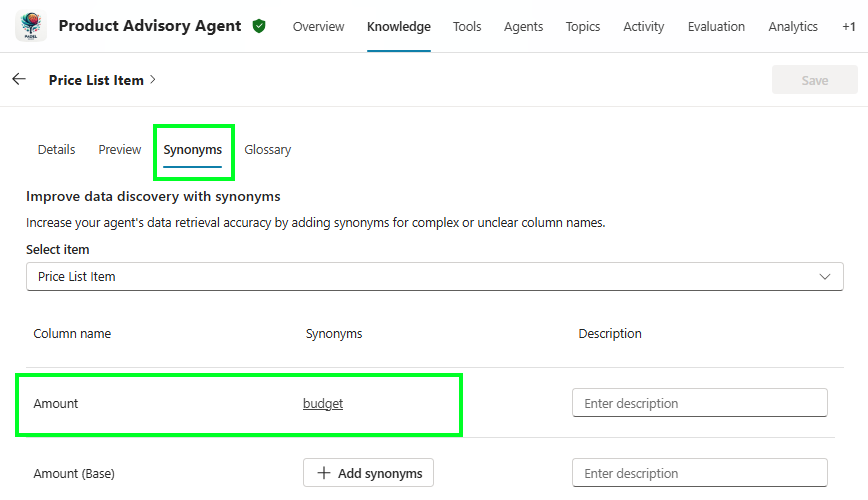Click the Save button

pyautogui.click(x=814, y=80)
